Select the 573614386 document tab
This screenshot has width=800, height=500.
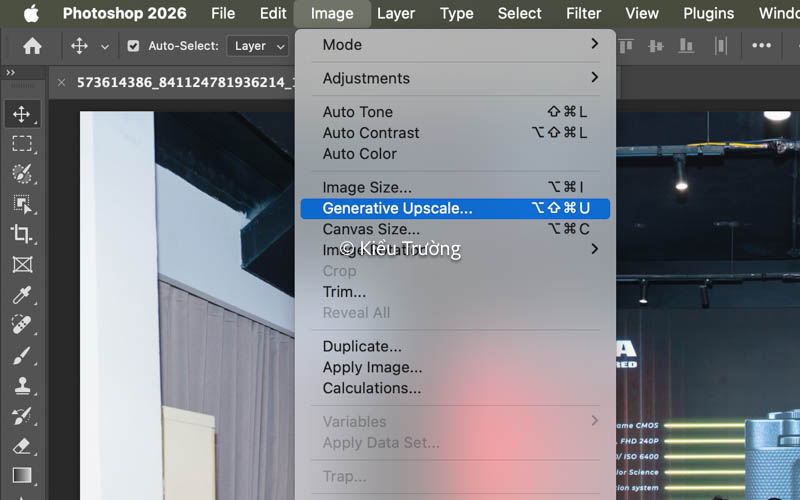click(186, 82)
